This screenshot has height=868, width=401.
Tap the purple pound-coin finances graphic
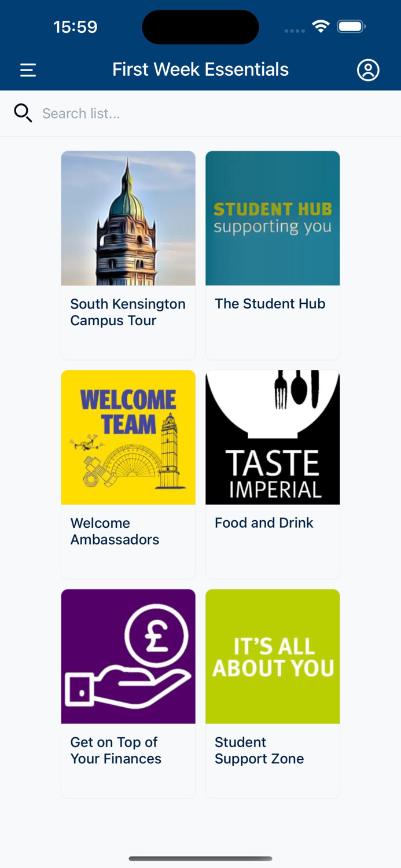[x=128, y=656]
